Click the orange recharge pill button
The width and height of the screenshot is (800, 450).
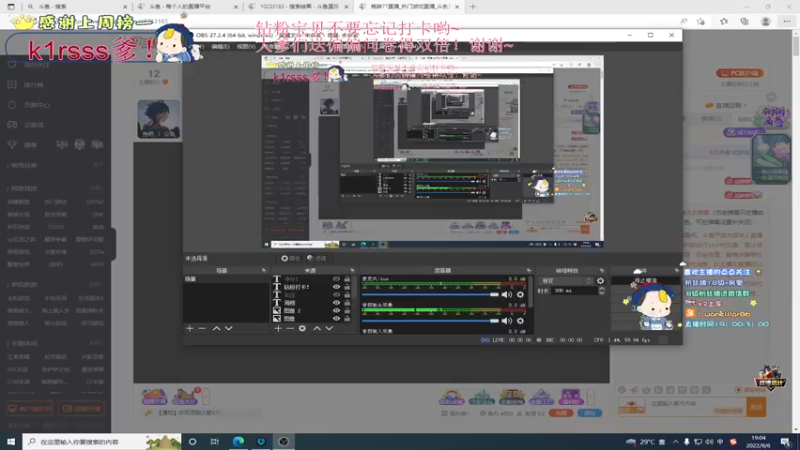tap(561, 413)
